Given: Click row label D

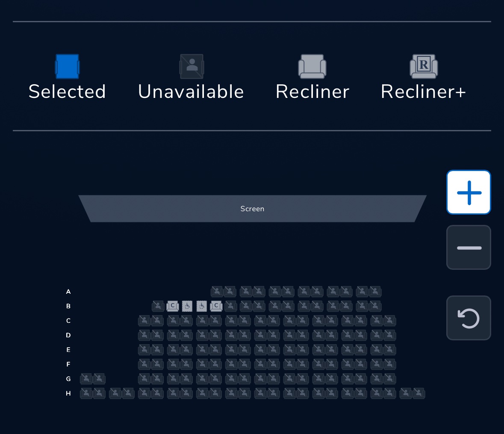Looking at the screenshot, I should [x=68, y=335].
